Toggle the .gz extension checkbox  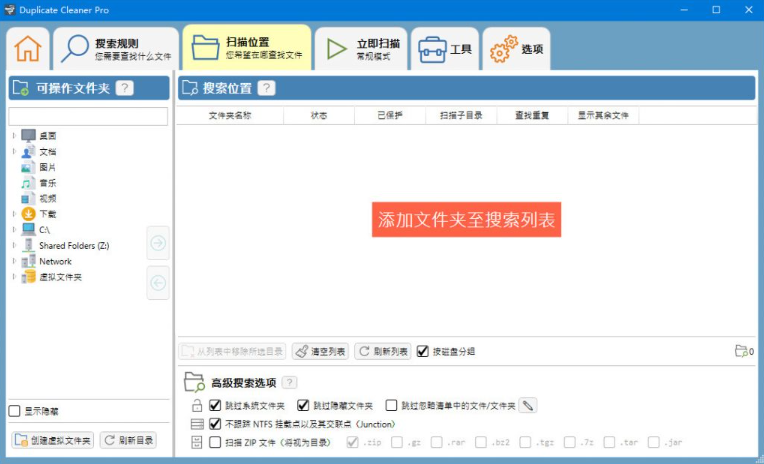[x=397, y=442]
